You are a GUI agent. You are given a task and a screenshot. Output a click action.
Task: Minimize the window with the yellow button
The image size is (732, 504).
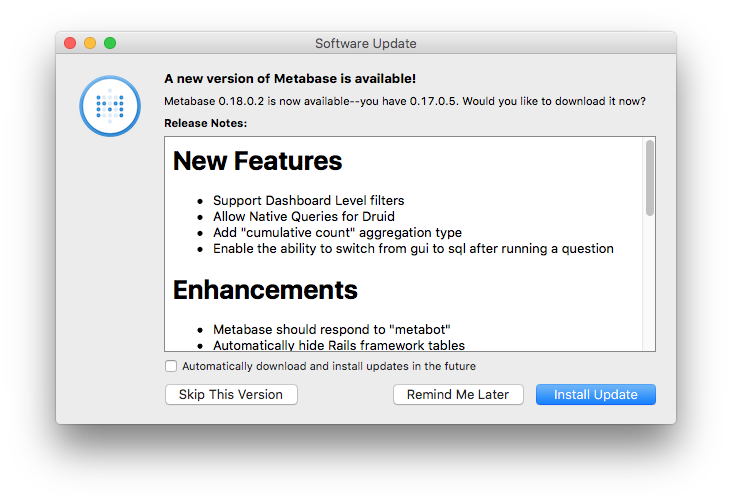point(90,43)
